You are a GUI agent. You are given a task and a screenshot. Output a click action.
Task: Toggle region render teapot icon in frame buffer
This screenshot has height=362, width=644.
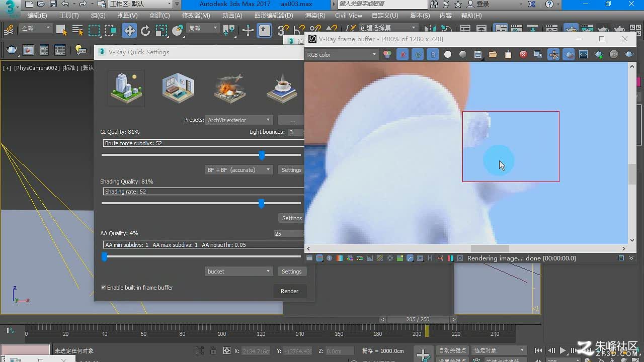(x=569, y=54)
